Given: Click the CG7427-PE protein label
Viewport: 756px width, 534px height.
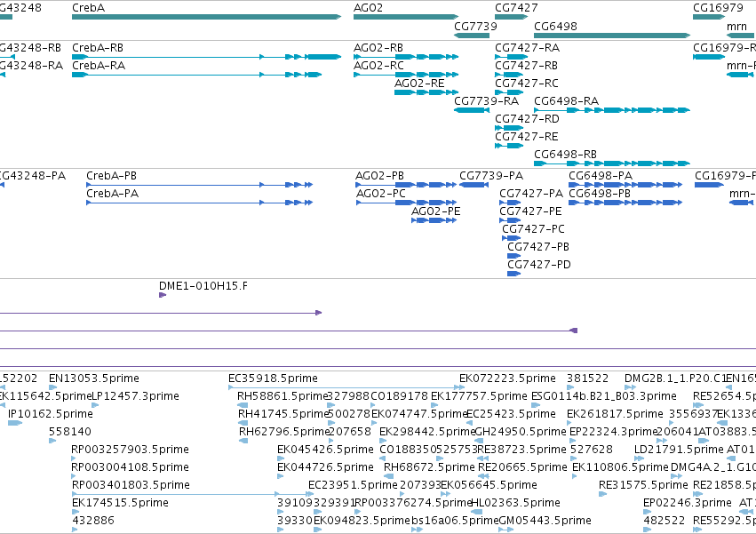Looking at the screenshot, I should pos(531,211).
